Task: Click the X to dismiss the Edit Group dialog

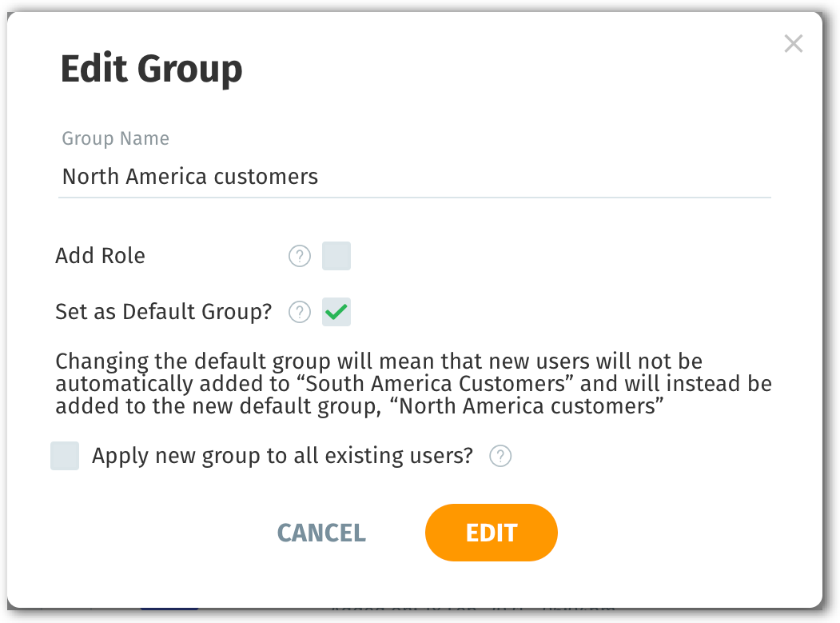Action: pyautogui.click(x=793, y=43)
